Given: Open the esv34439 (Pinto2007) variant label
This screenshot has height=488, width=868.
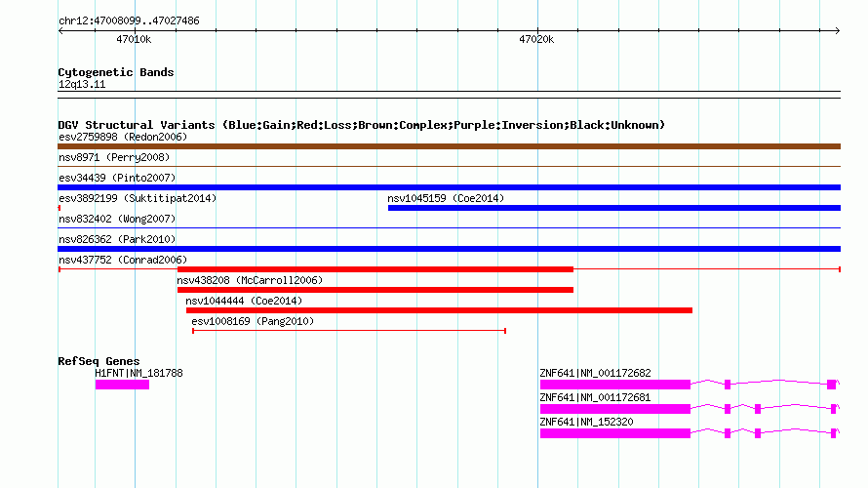Looking at the screenshot, I should tap(117, 178).
